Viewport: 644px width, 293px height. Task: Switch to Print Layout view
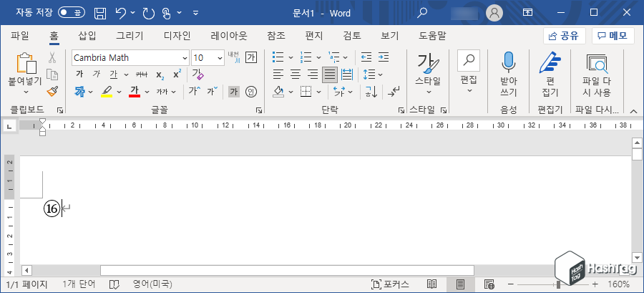tap(460, 284)
